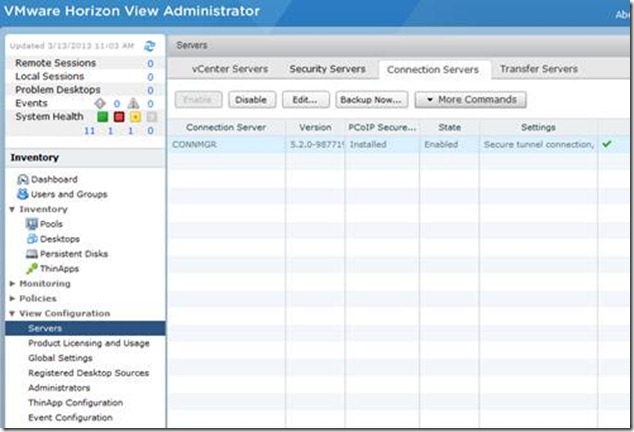Click the ThinApps icon
The image size is (634, 432).
32,269
